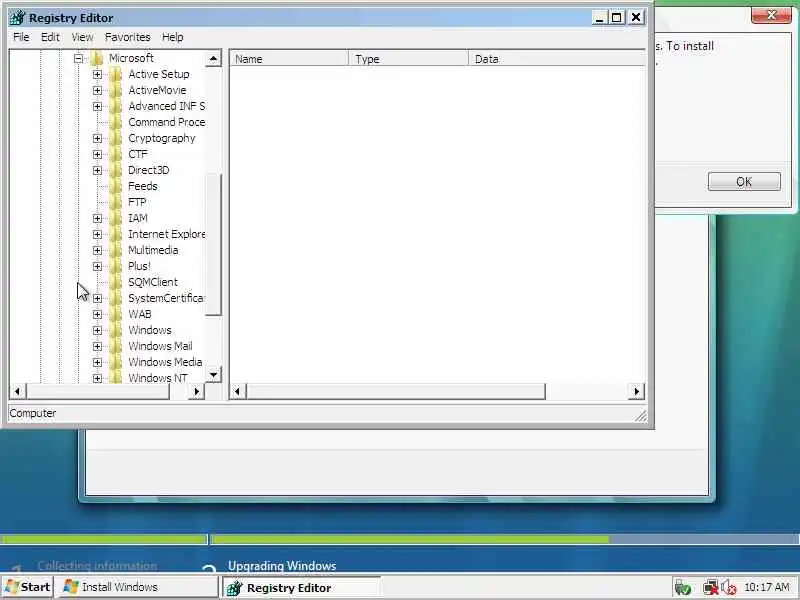Select the Multimedia folder icon
The image size is (800, 600).
pos(116,250)
